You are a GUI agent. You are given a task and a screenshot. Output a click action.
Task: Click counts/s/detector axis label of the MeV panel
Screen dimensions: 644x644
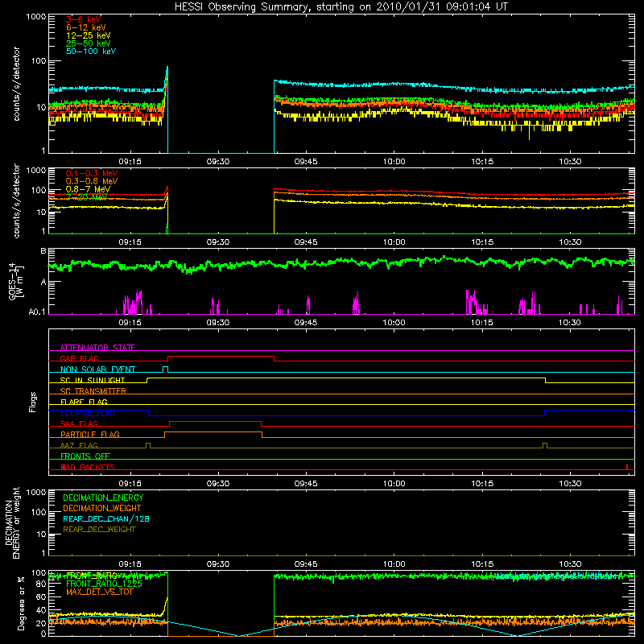[x=16, y=200]
